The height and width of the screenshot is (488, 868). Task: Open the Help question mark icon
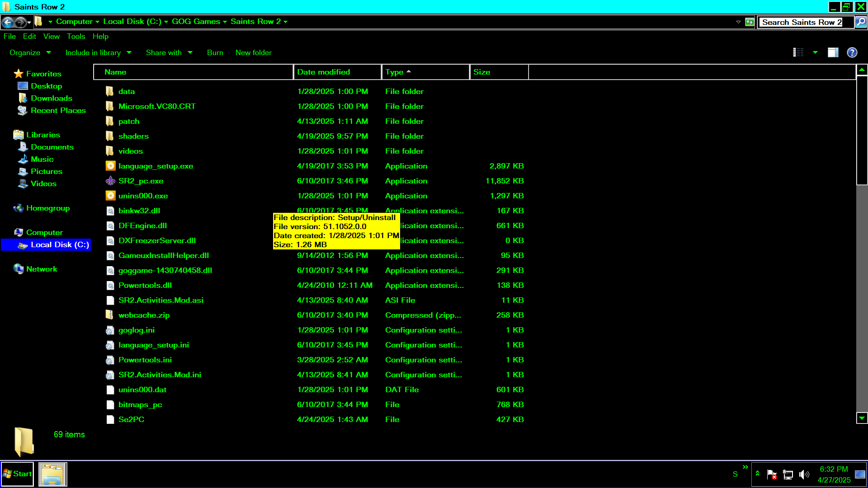point(852,52)
